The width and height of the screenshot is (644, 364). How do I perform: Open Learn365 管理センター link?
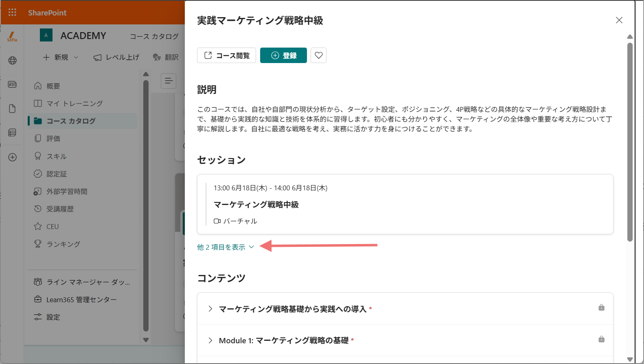[x=82, y=299]
